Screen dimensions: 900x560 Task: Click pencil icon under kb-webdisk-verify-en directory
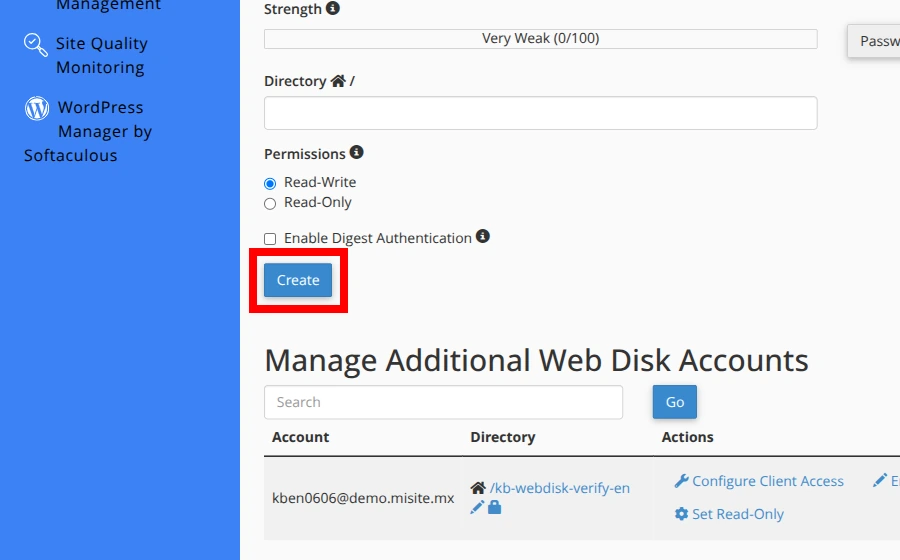click(x=476, y=507)
